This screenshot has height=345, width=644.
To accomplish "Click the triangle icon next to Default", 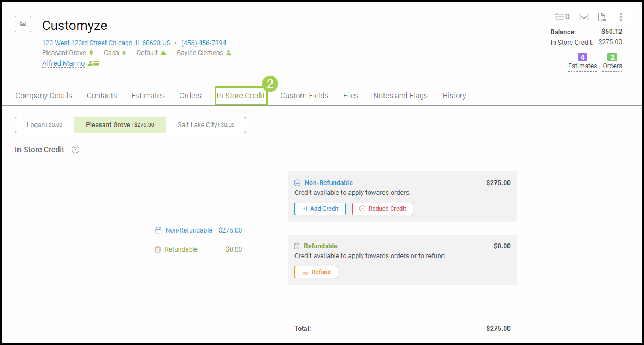I will pyautogui.click(x=163, y=53).
